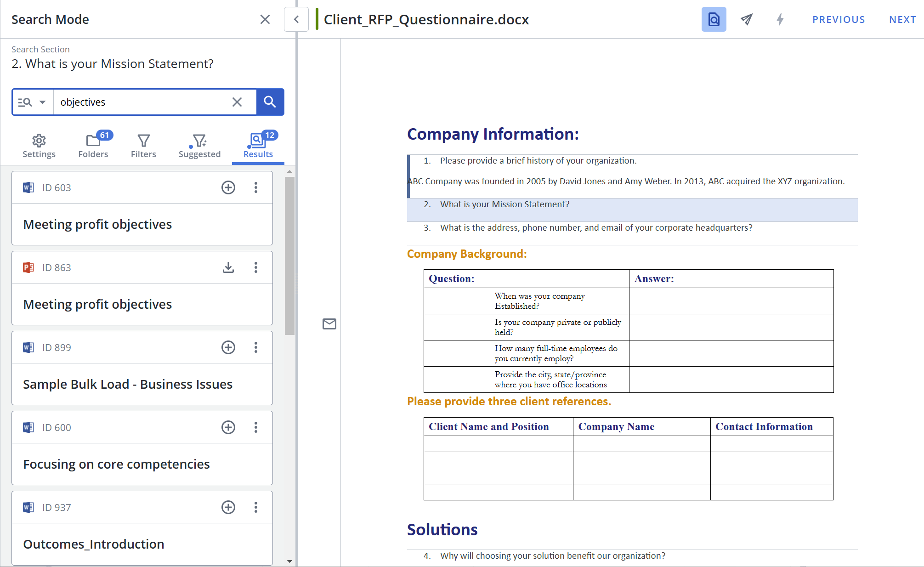924x567 pixels.
Task: Click the Word icon on ID 937
Action: pyautogui.click(x=28, y=507)
